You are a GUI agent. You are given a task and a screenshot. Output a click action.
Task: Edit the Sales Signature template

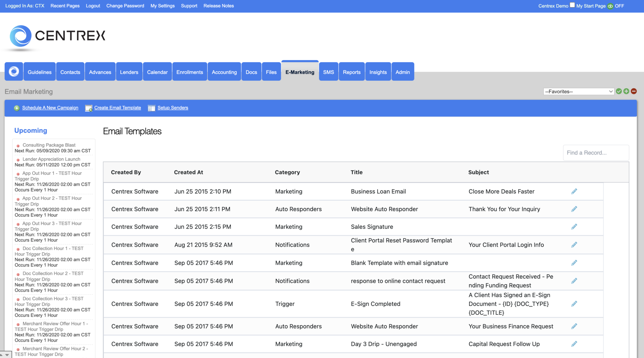[574, 227]
